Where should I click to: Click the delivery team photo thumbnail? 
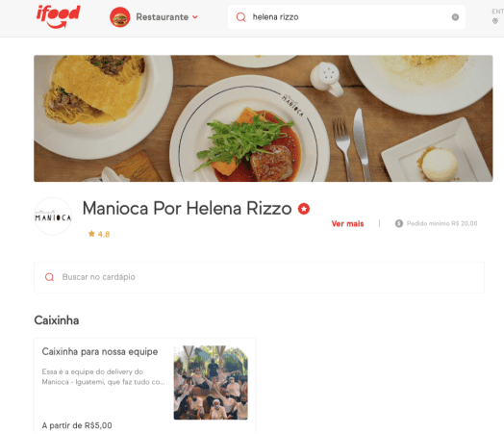(211, 383)
